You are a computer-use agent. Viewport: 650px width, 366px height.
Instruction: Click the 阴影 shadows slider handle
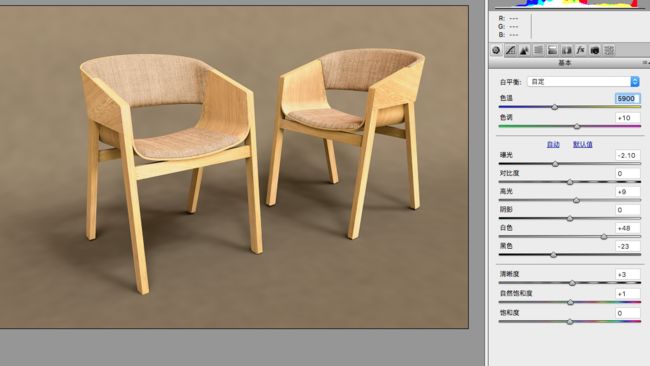tap(570, 218)
